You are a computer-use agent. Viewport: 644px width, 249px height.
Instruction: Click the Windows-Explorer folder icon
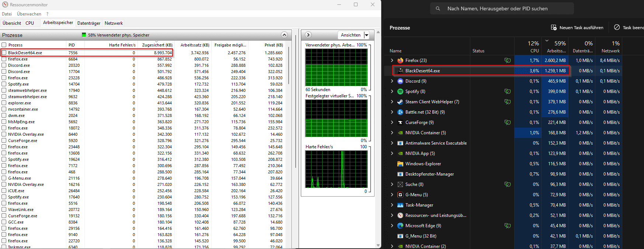[400, 164]
